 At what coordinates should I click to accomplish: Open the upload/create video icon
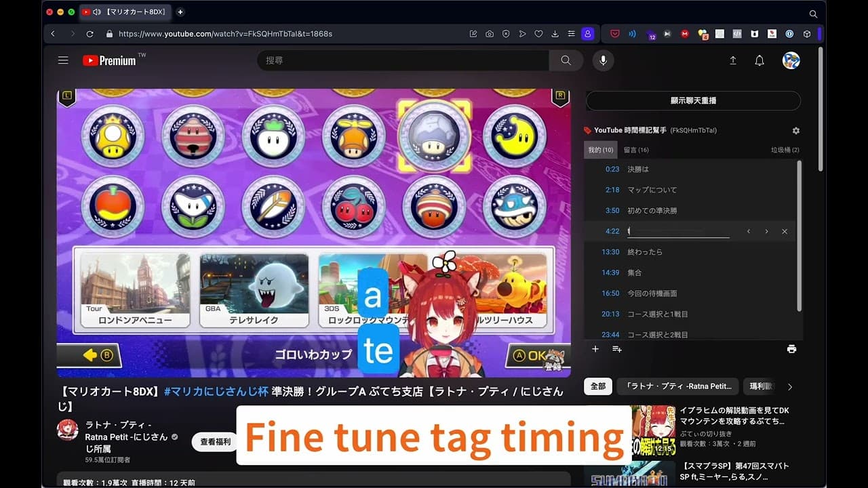coord(733,60)
